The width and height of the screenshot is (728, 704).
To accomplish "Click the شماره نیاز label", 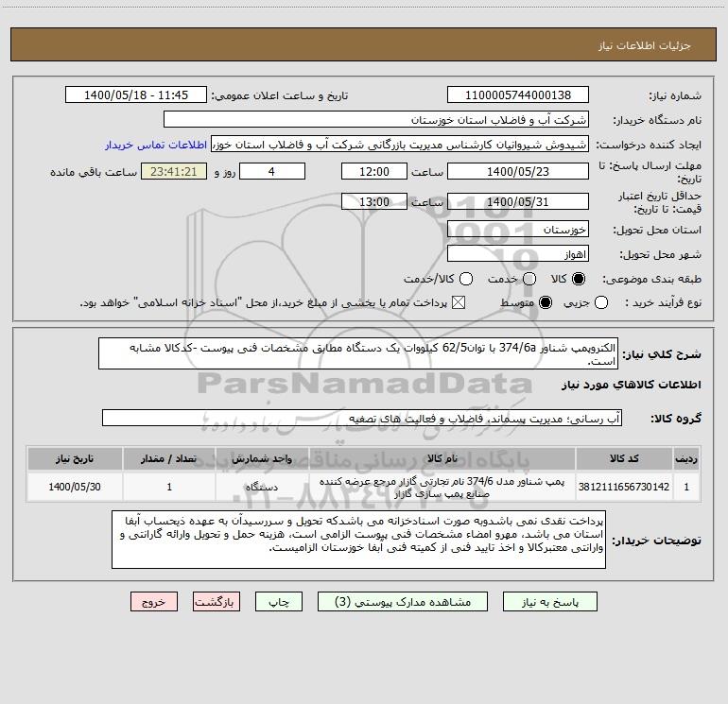I will [675, 95].
